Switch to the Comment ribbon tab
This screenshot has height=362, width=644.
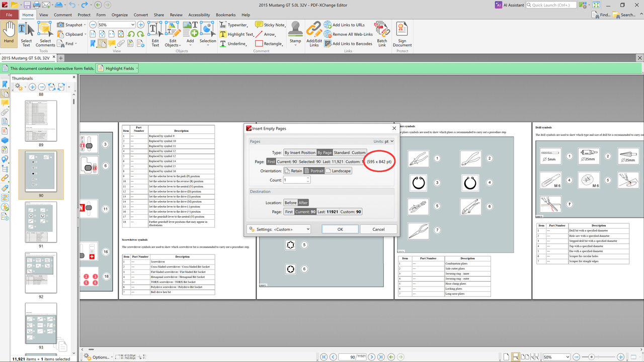[x=63, y=15]
